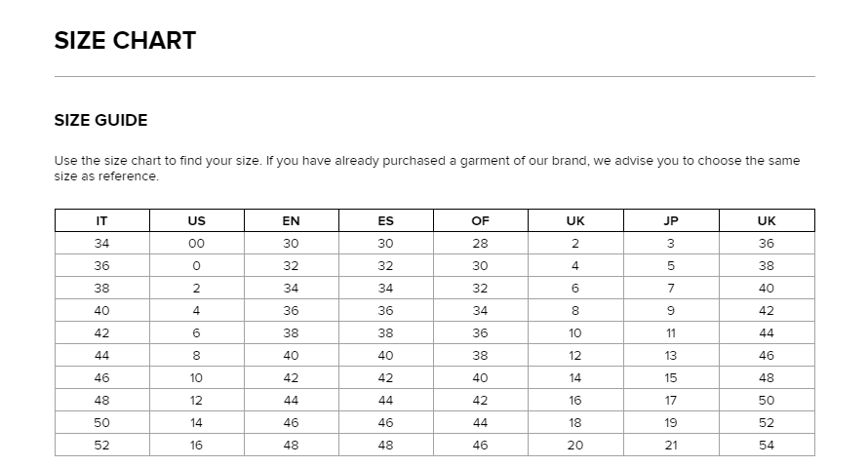This screenshot has height=467, width=868.
Task: Click the JP size 11 cell
Action: click(x=671, y=333)
